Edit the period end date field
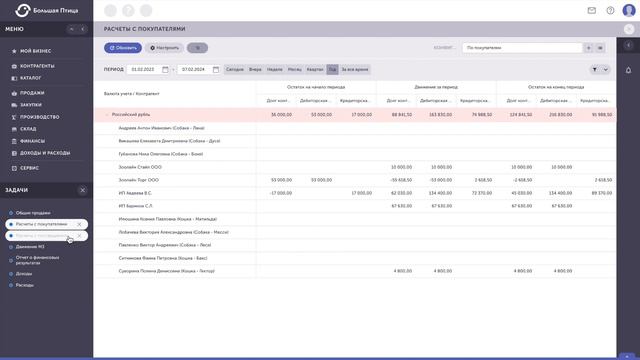Viewport: 640px width, 360px height. 194,69
